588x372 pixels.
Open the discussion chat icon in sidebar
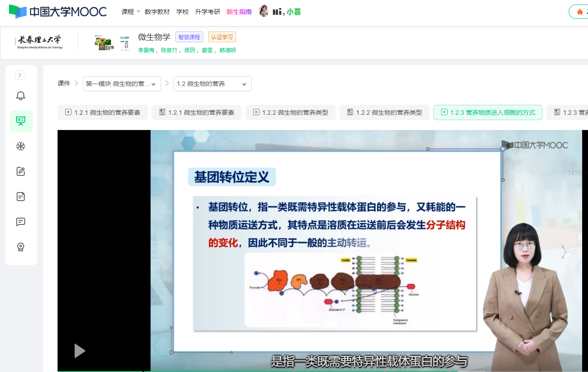coord(21,222)
